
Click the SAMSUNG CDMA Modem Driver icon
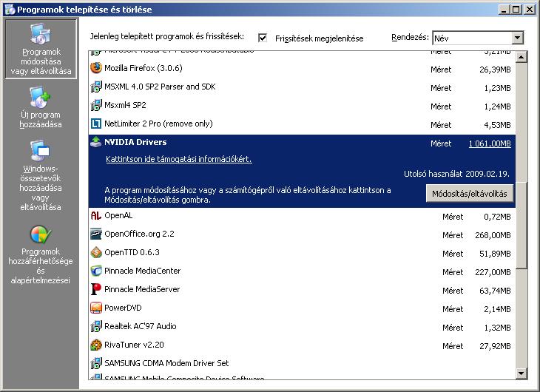coord(96,363)
